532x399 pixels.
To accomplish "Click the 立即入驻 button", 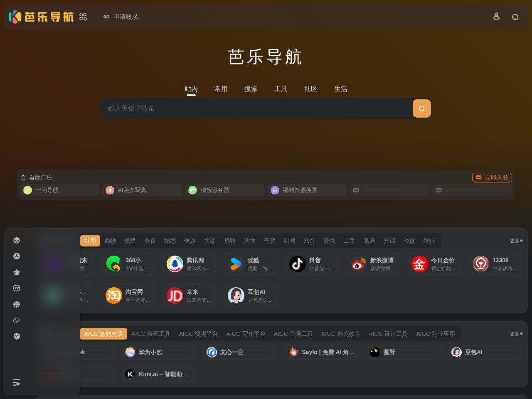I will point(492,177).
